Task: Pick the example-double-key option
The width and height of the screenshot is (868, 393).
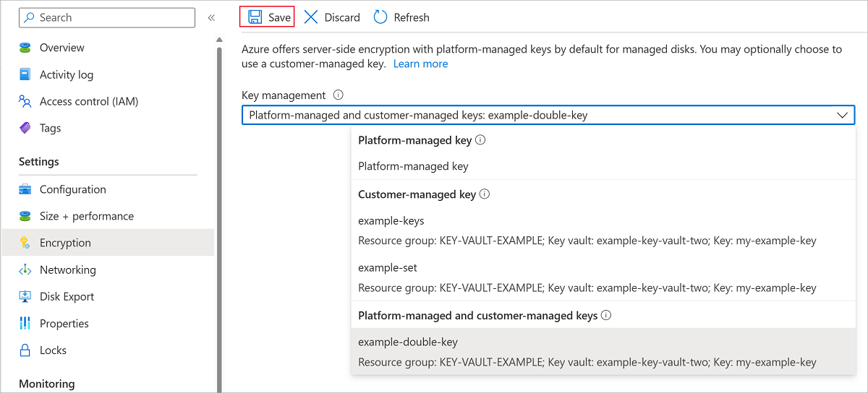Action: pyautogui.click(x=408, y=342)
